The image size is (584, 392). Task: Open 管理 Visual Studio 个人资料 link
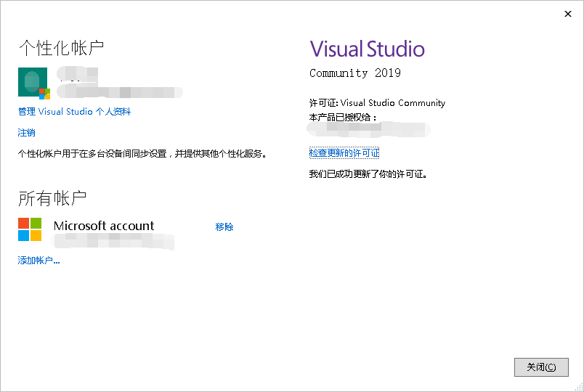click(x=74, y=112)
